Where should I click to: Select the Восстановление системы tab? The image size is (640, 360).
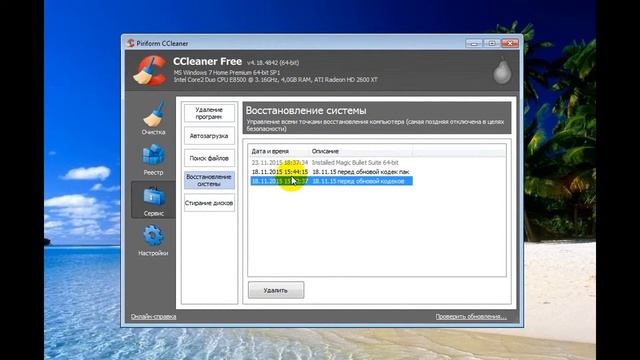tap(209, 180)
